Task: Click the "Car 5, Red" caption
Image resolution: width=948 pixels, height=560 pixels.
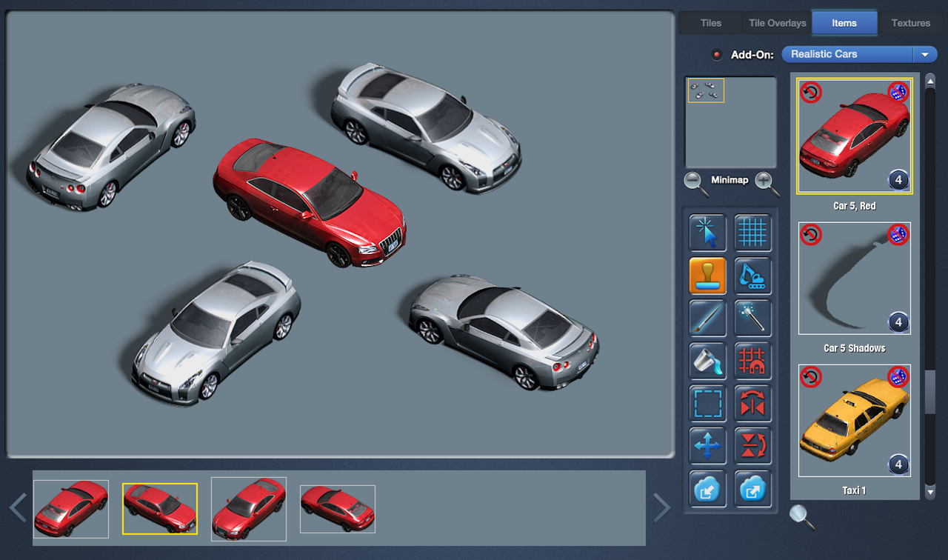Action: tap(855, 206)
